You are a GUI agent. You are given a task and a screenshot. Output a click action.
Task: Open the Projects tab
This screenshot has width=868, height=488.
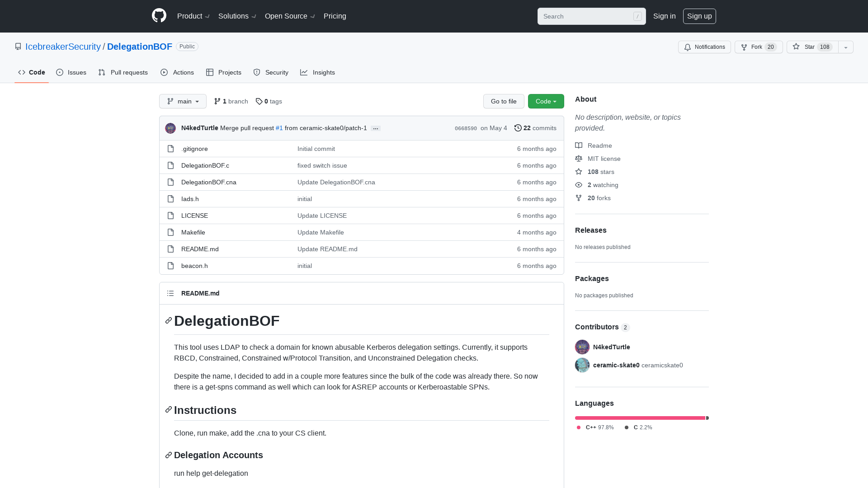[224, 72]
